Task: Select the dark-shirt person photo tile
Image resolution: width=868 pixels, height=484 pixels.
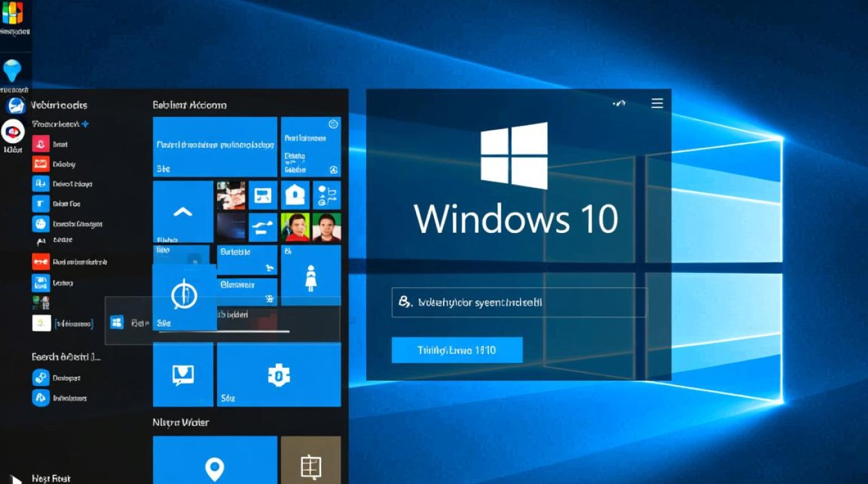Action: click(x=327, y=227)
